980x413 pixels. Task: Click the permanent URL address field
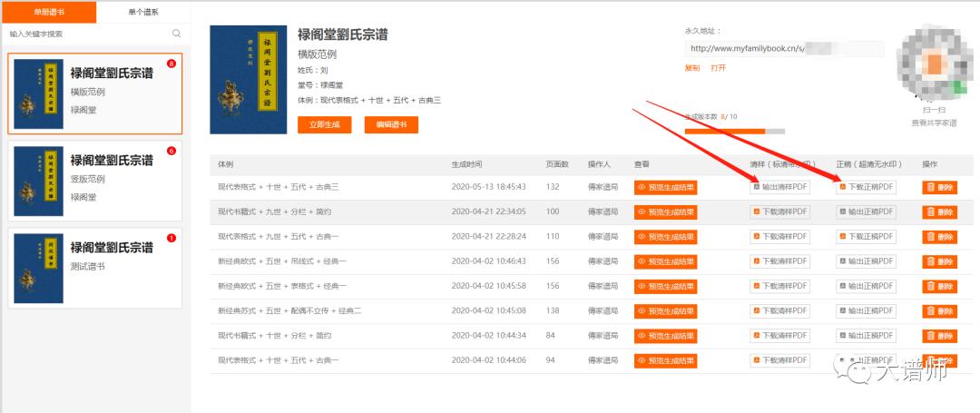tap(784, 49)
